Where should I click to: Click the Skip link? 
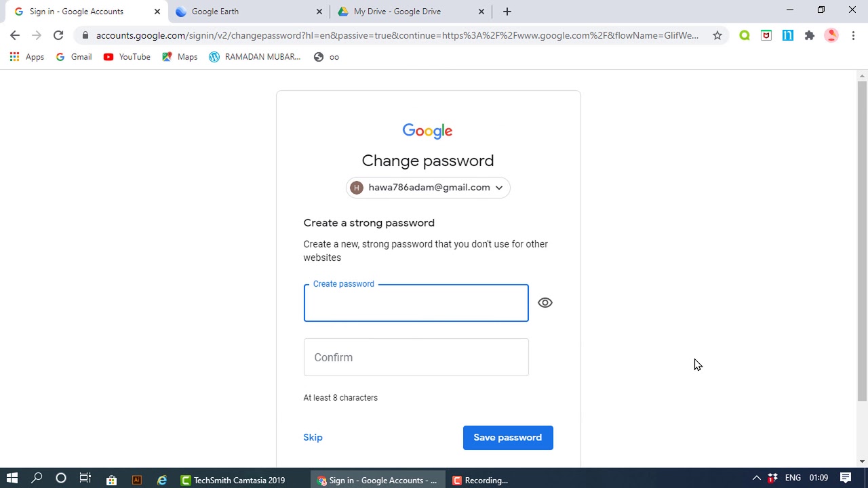tap(313, 437)
